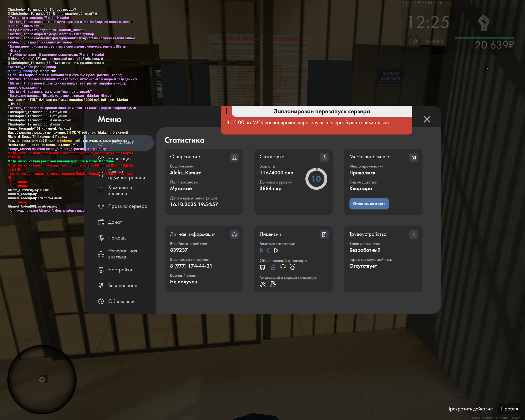Select Реферальная система in sidebar
525x420 pixels.
(x=122, y=254)
